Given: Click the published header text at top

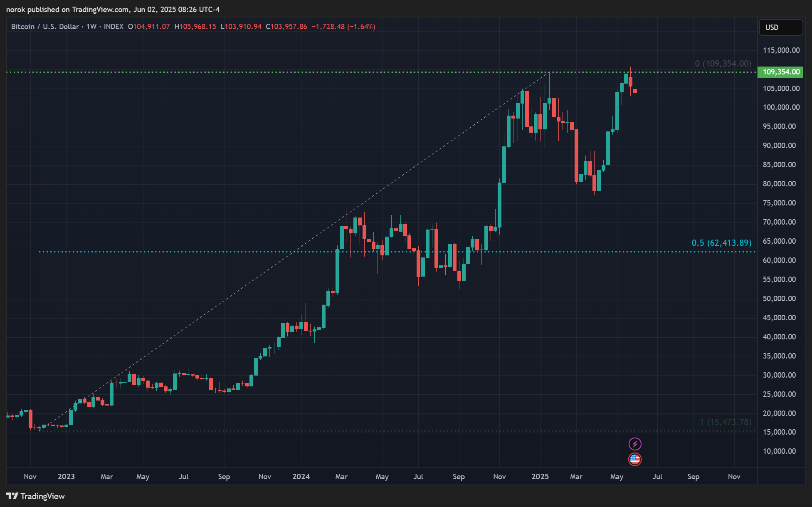Looking at the screenshot, I should tap(113, 9).
